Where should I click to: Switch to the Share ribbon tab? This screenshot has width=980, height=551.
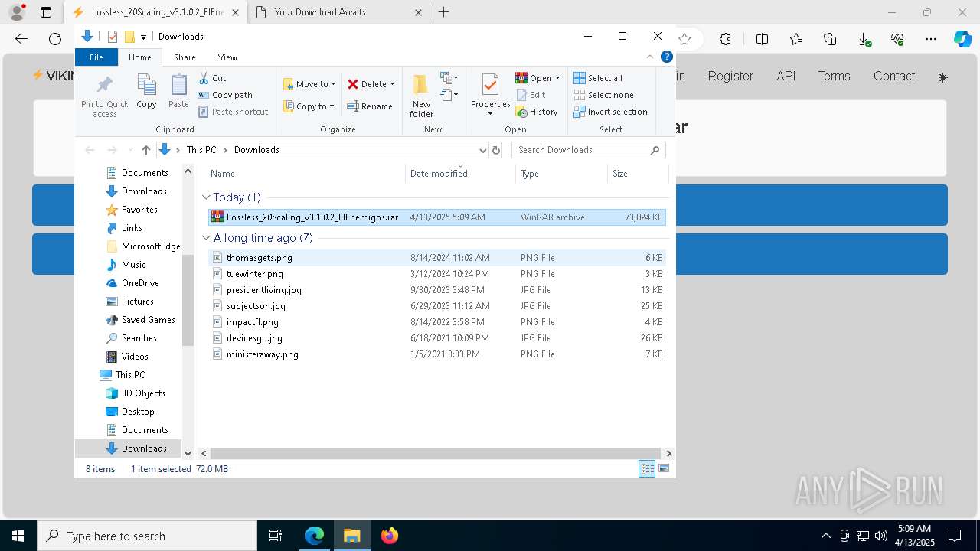[x=185, y=57]
